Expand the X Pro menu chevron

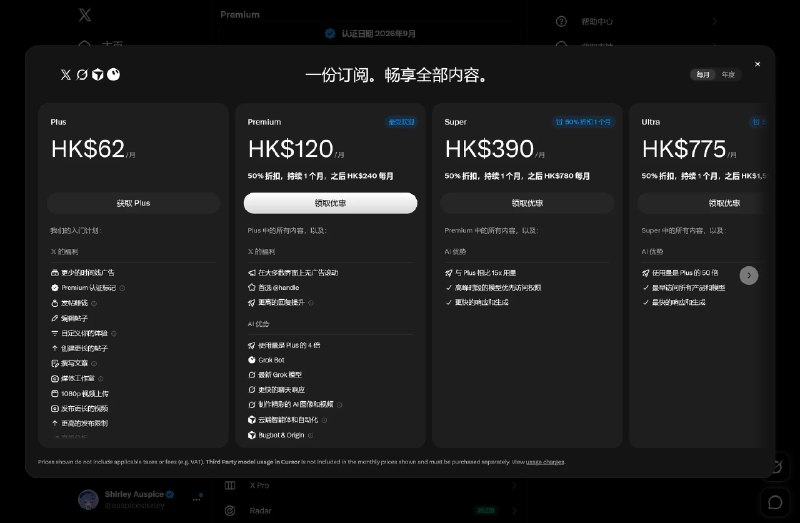(514, 485)
